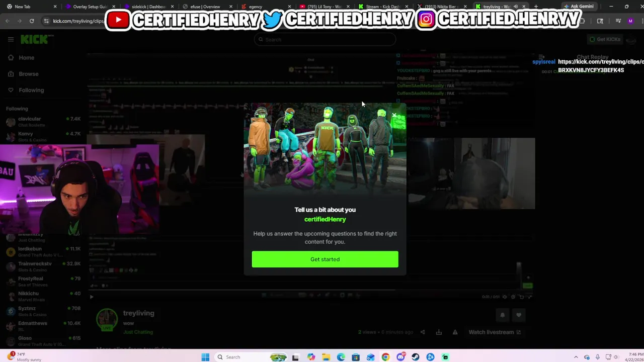Close the Tell us about you popup
The width and height of the screenshot is (644, 362).
pos(394,116)
